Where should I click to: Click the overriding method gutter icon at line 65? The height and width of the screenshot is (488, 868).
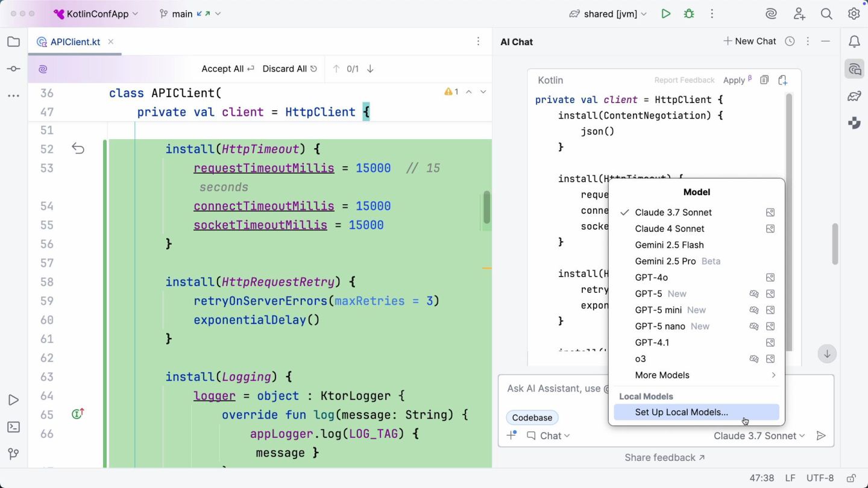pos(78,414)
